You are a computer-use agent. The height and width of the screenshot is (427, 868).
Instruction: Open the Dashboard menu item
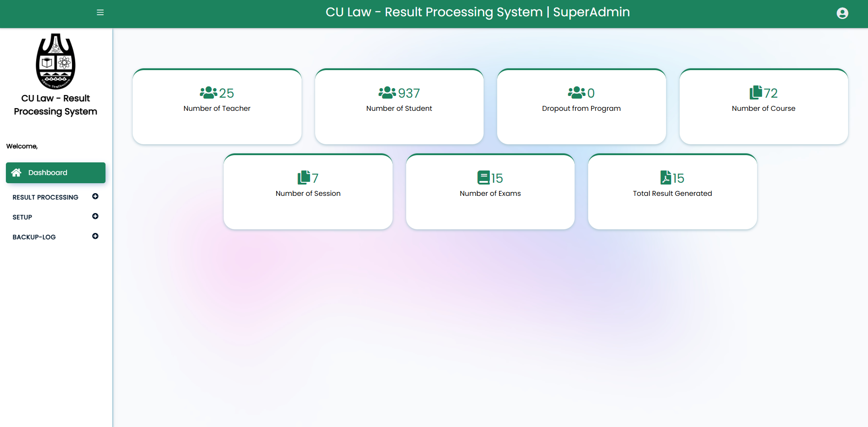click(x=48, y=173)
